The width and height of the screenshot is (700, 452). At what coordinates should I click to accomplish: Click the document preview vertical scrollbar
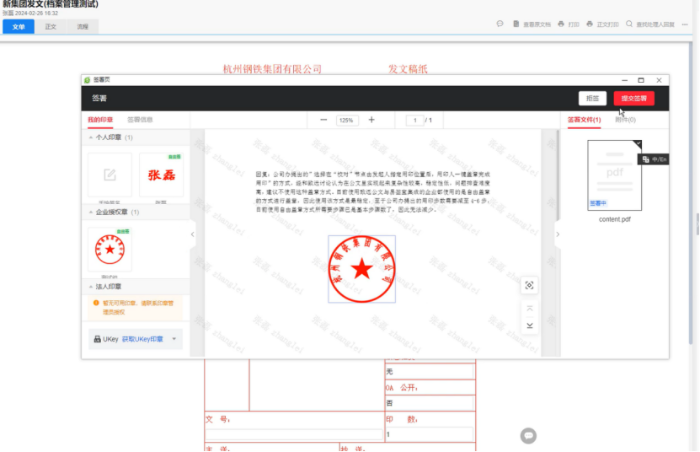pos(558,175)
